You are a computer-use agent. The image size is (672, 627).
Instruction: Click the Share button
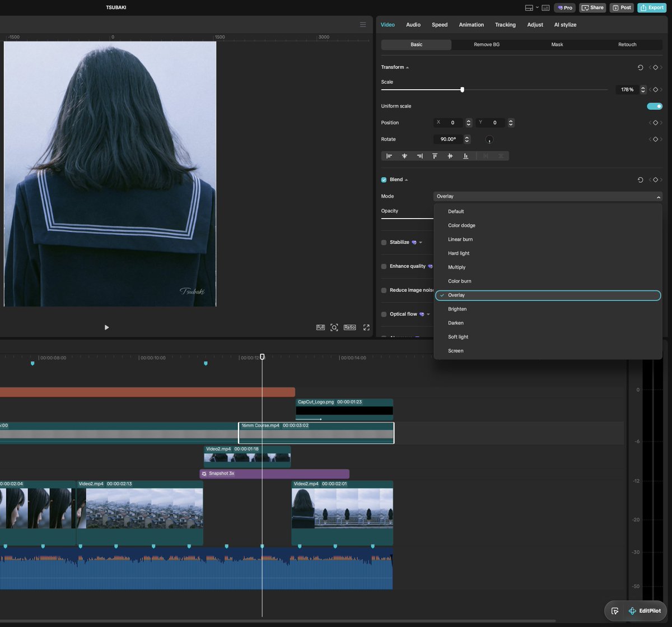[592, 8]
